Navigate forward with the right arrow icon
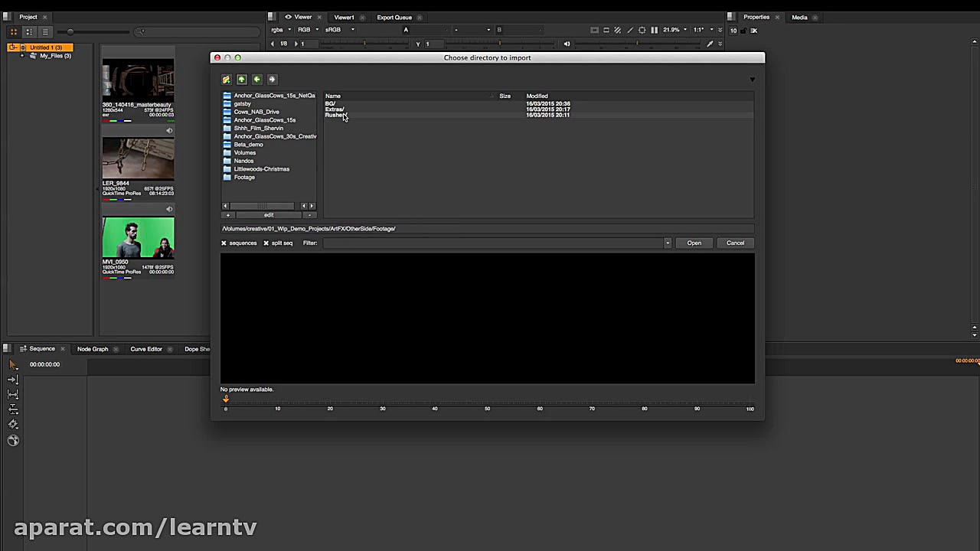 tap(272, 80)
